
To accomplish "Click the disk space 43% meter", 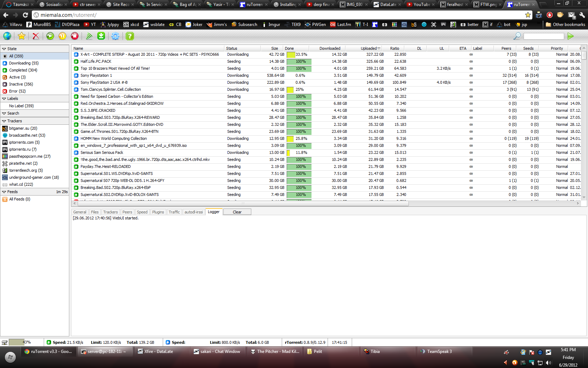I will (x=22, y=342).
